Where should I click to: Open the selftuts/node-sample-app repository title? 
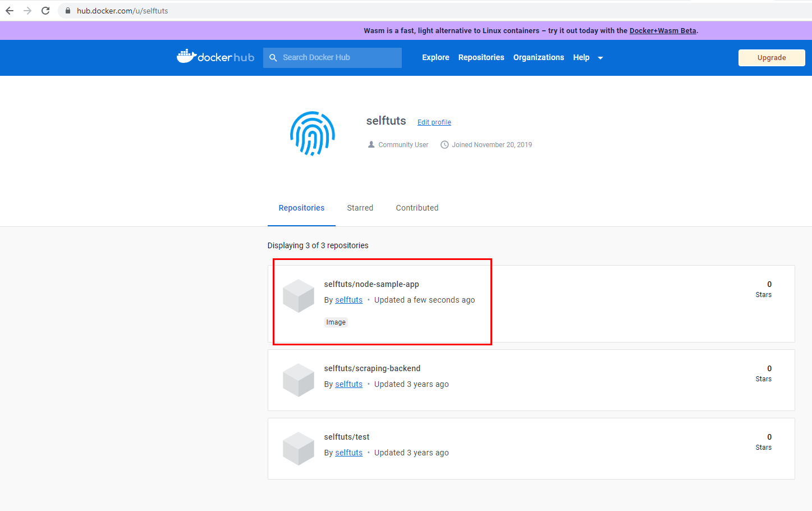point(371,284)
